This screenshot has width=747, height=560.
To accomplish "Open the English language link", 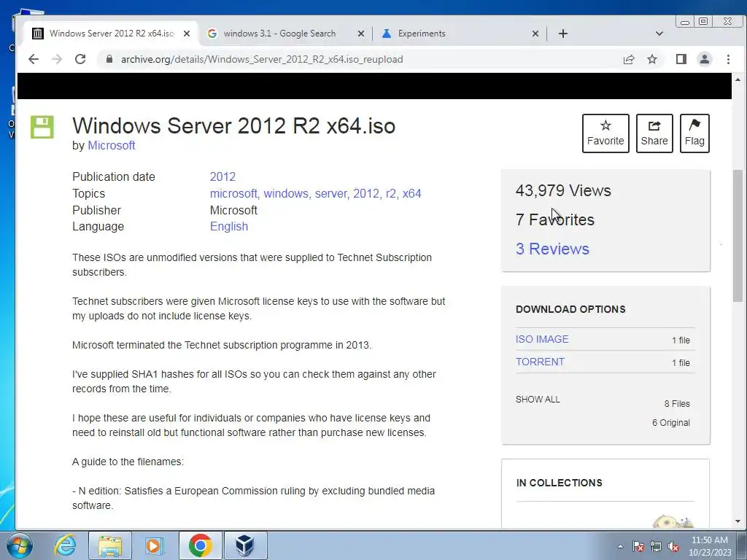I will pos(228,226).
